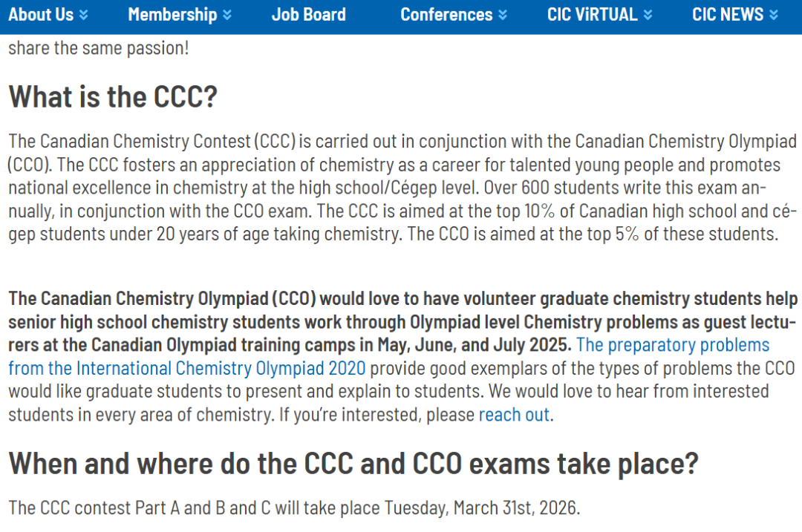Open the CIC NEWS menu label
This screenshot has width=802, height=532.
click(x=727, y=14)
